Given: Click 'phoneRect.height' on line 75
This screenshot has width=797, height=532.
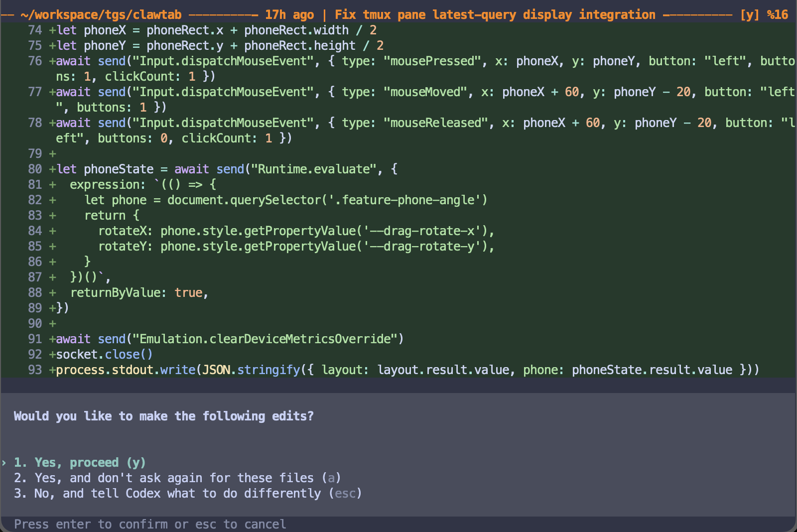Looking at the screenshot, I should tap(300, 46).
